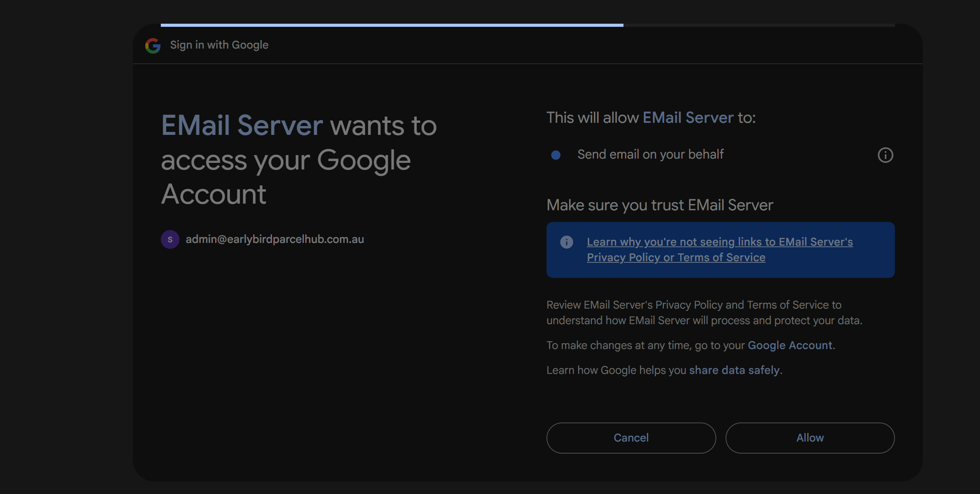Click 'Review EMail Server's Privacy Policy' paragraph
Image resolution: width=980 pixels, height=494 pixels.
(x=704, y=312)
